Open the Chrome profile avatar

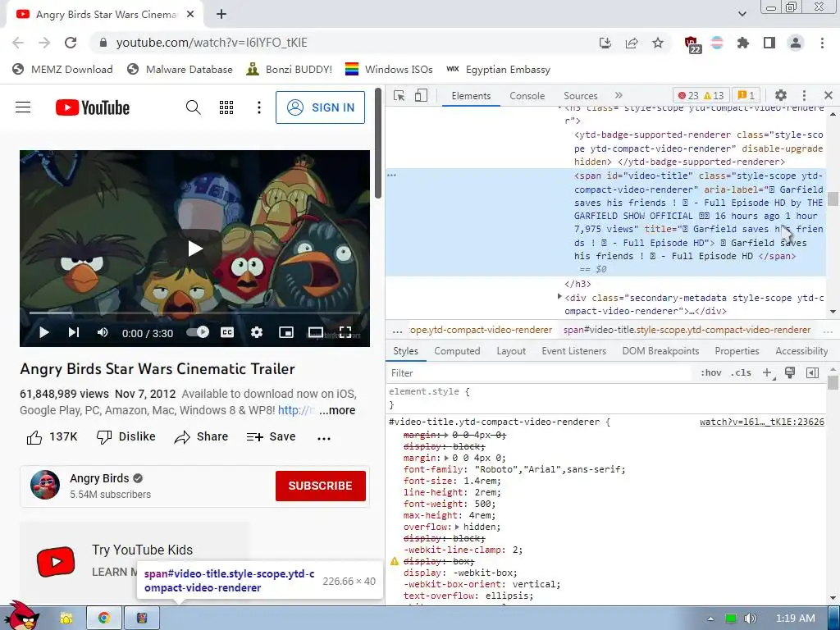point(796,43)
